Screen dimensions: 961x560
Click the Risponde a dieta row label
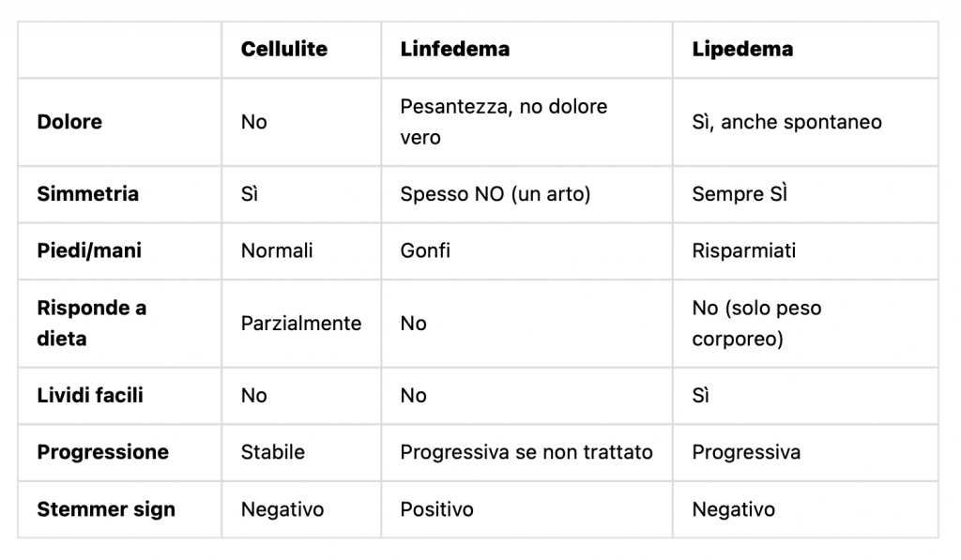(91, 323)
